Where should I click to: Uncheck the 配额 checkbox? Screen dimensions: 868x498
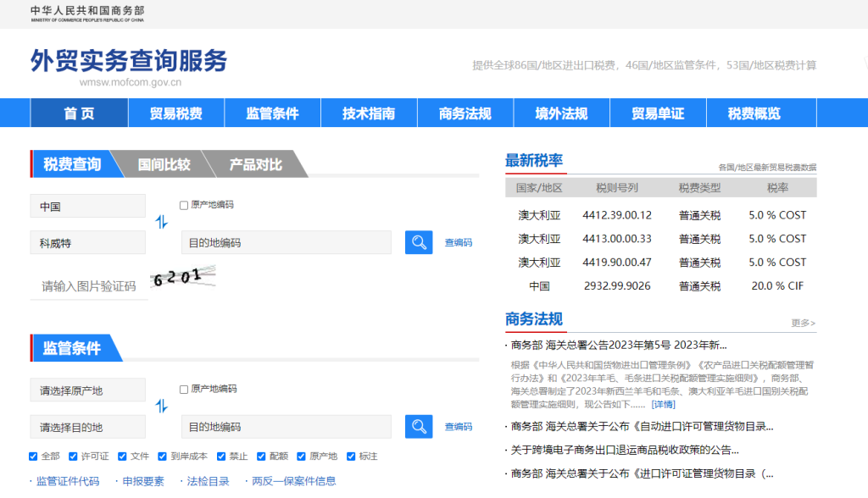pyautogui.click(x=261, y=456)
